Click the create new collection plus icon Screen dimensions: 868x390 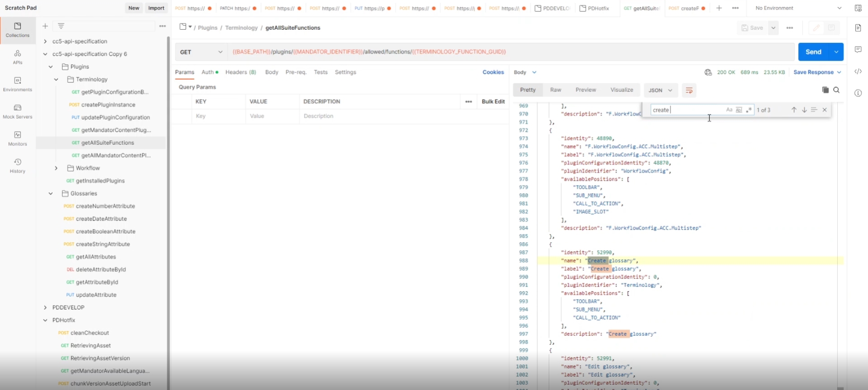pos(45,26)
